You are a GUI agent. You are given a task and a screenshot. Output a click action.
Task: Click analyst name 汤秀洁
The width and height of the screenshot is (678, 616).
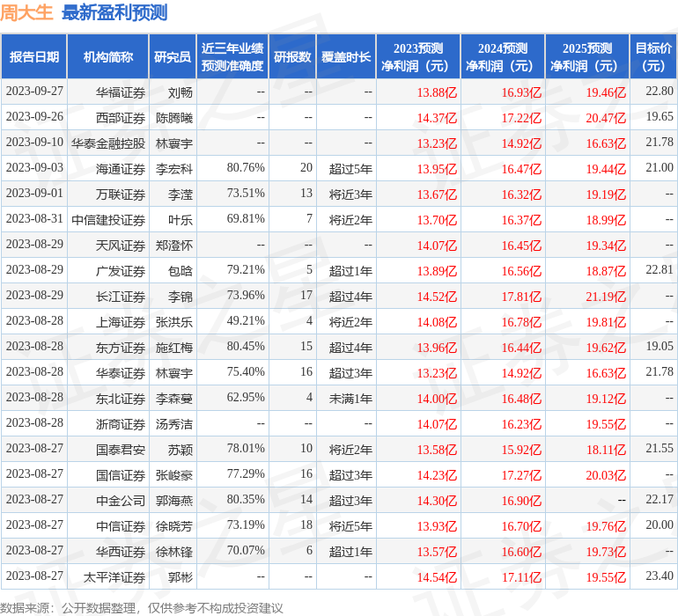pos(173,424)
